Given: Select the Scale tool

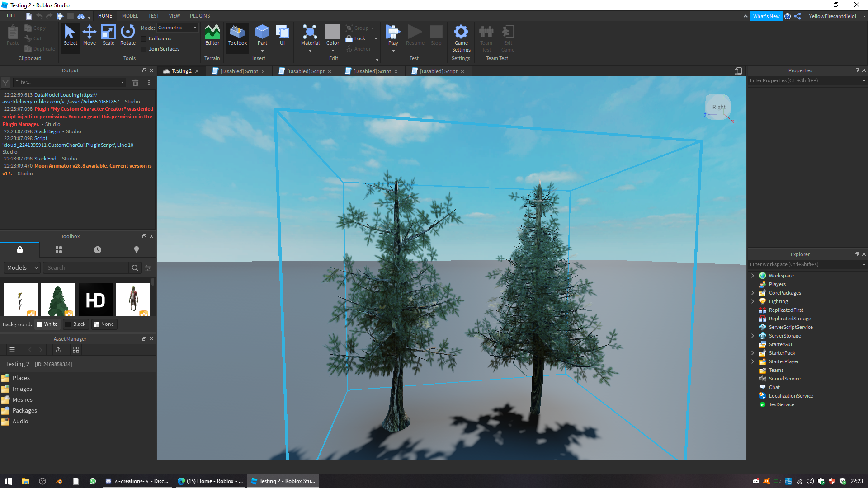Looking at the screenshot, I should point(108,36).
